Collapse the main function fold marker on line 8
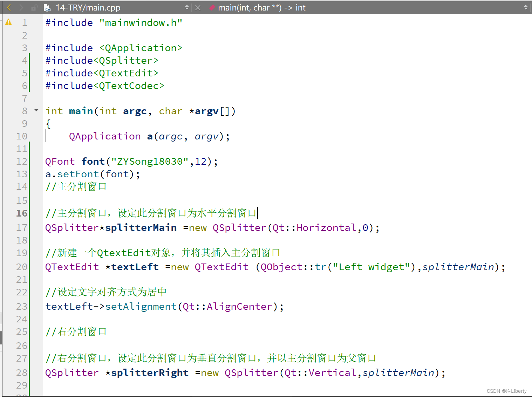This screenshot has height=397, width=532. pyautogui.click(x=36, y=110)
